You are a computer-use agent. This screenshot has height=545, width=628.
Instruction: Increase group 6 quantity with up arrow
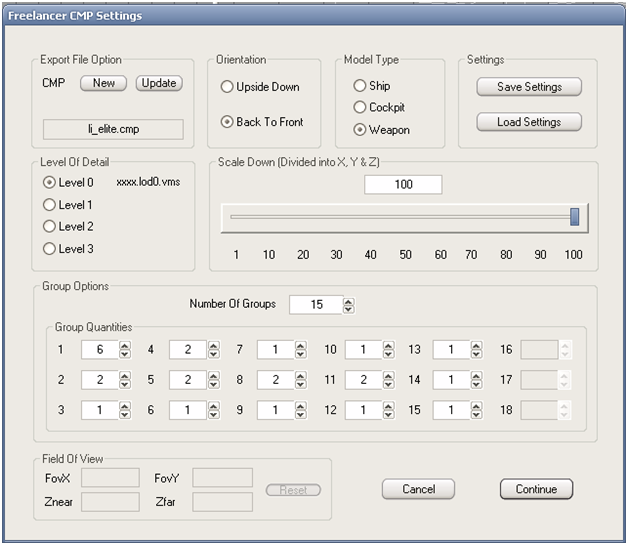coord(214,406)
